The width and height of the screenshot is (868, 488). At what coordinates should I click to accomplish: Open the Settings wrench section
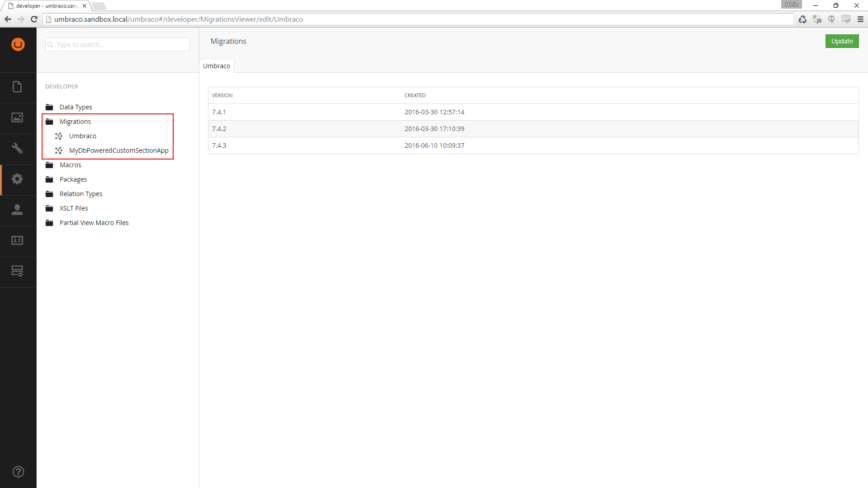point(17,148)
